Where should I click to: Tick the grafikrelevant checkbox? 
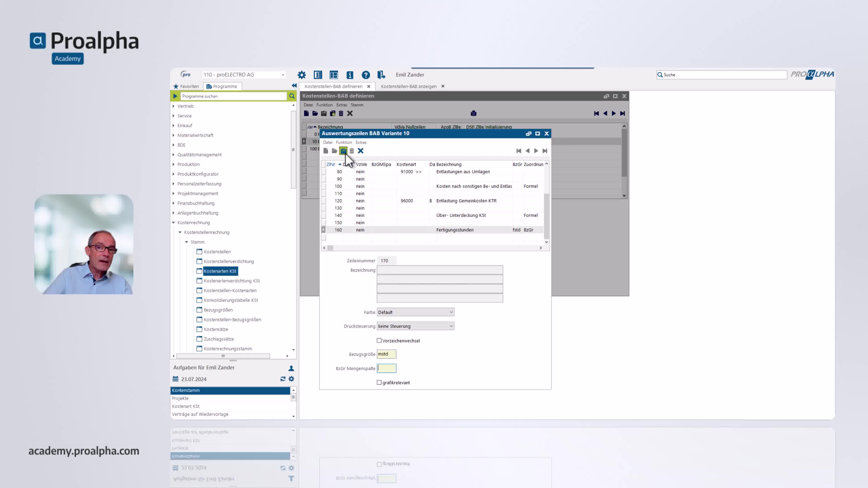coord(379,382)
